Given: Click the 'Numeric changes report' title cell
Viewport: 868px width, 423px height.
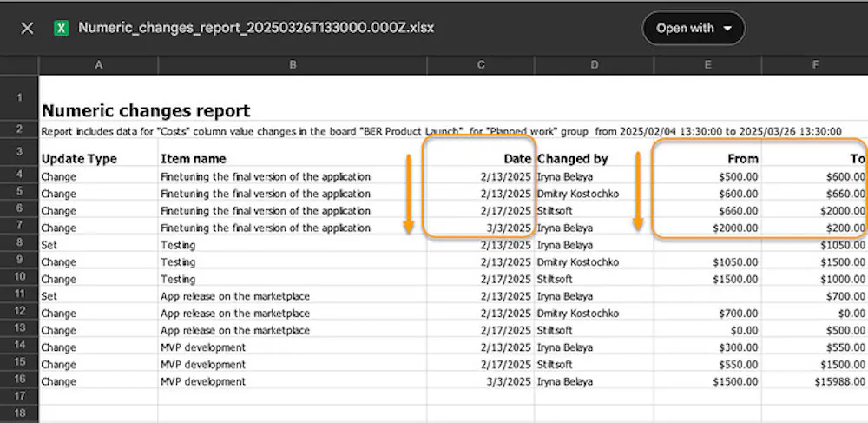Looking at the screenshot, I should (x=146, y=111).
